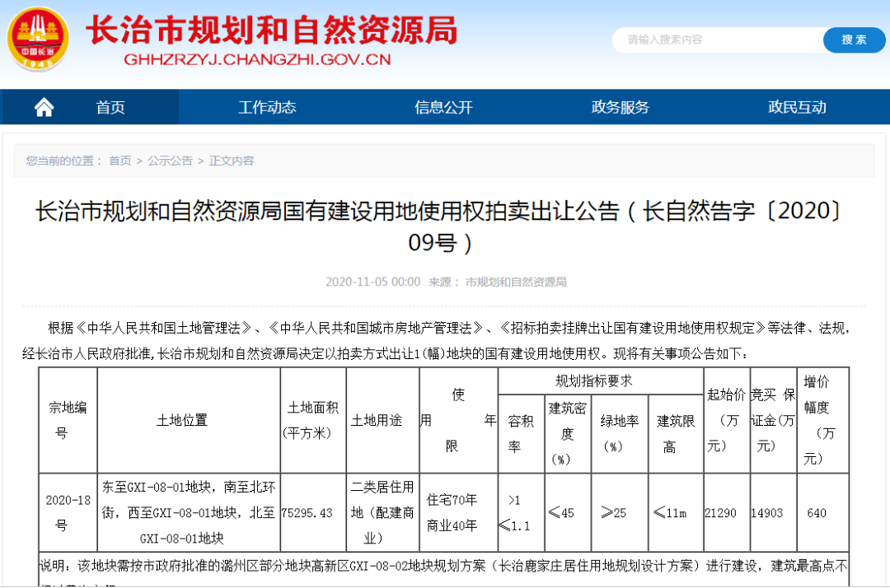The height and width of the screenshot is (588, 890).
Task: Click the 正文内容 breadcrumb entry
Action: pyautogui.click(x=232, y=161)
